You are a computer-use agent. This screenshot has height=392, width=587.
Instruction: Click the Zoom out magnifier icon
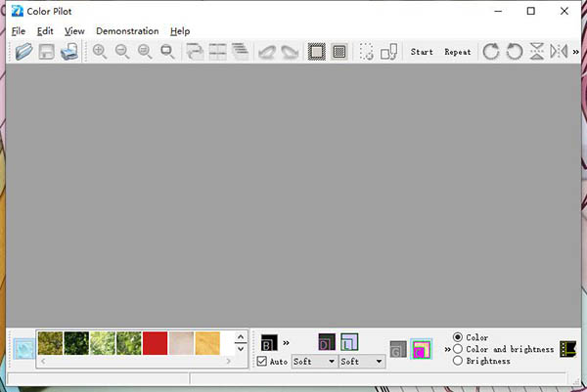[x=122, y=52]
